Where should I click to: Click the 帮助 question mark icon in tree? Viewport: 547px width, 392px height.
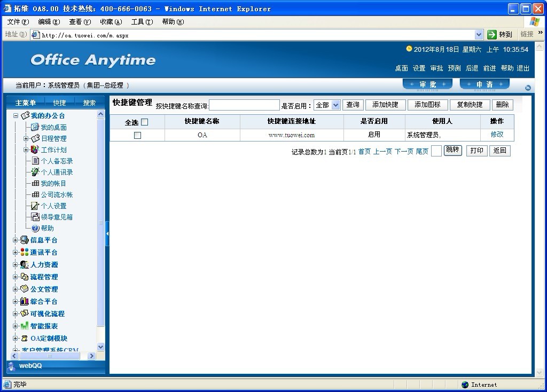[x=35, y=228]
